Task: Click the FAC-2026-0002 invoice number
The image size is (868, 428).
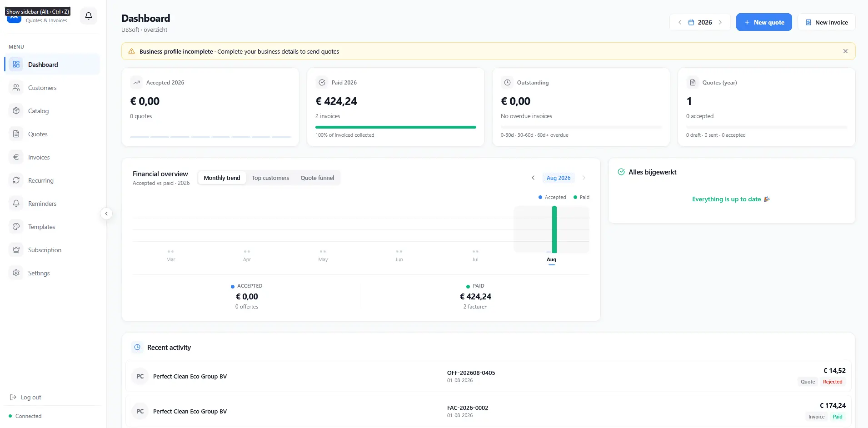Action: [x=468, y=408]
